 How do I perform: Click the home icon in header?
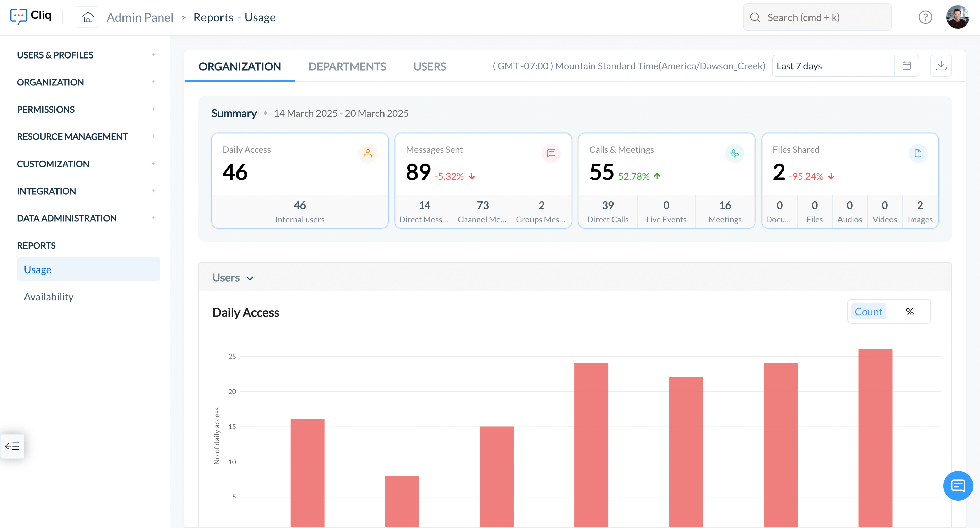(87, 17)
